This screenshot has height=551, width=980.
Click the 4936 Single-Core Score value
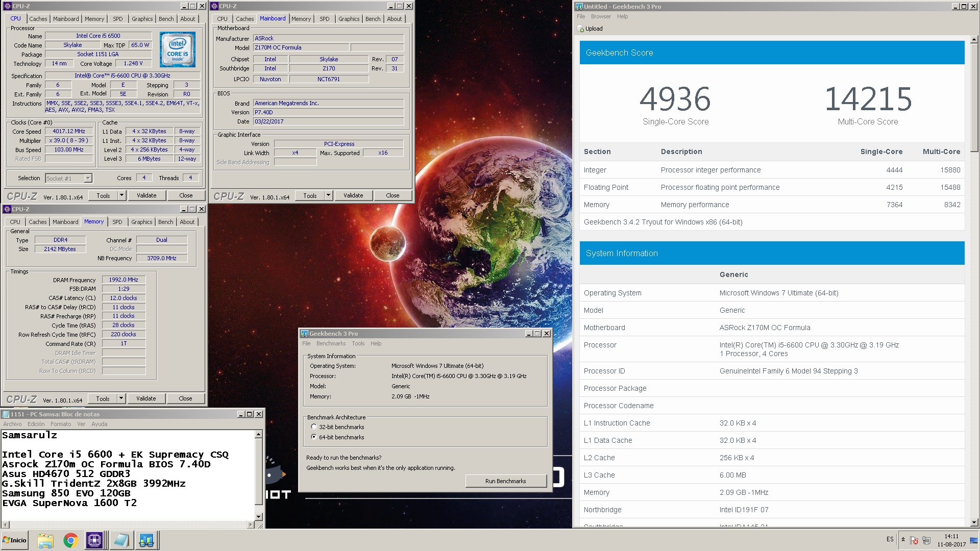(x=675, y=98)
